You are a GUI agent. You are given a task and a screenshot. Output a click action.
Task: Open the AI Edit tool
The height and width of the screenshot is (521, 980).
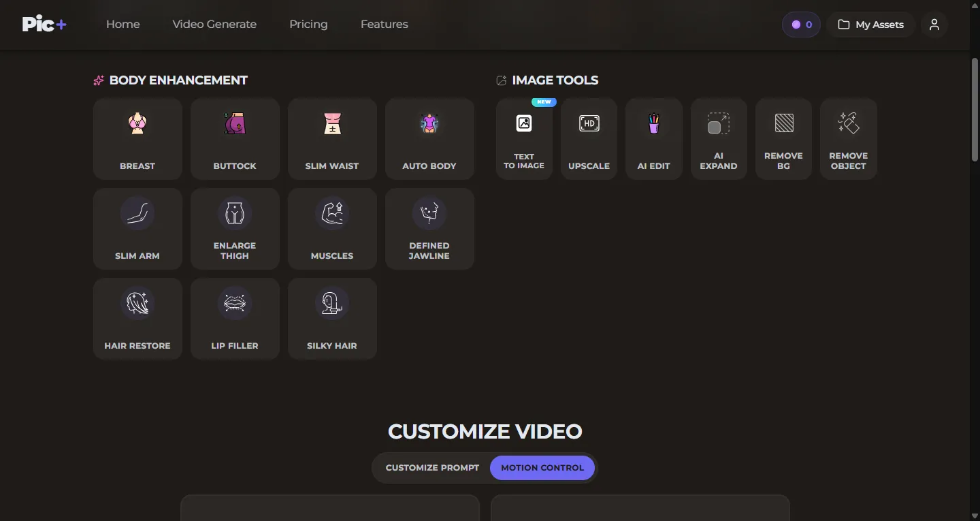pos(654,139)
